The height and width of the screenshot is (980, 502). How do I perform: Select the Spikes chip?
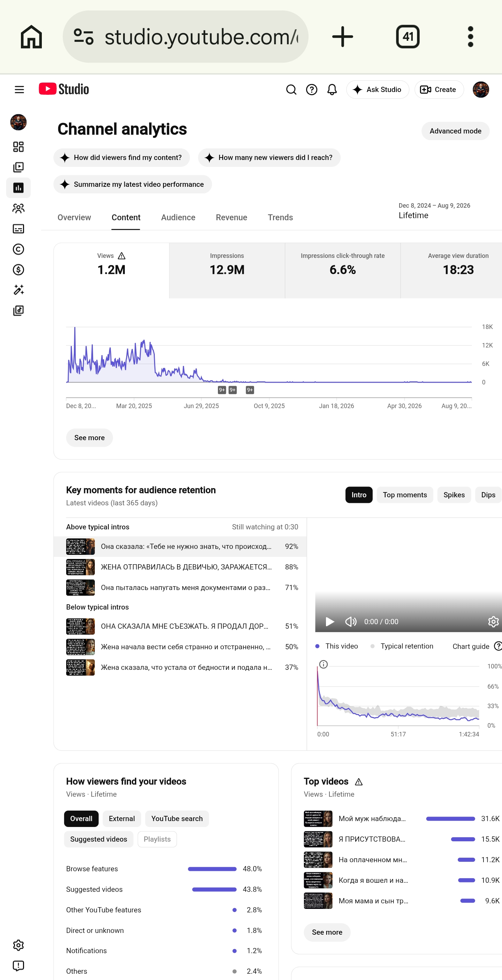(454, 495)
